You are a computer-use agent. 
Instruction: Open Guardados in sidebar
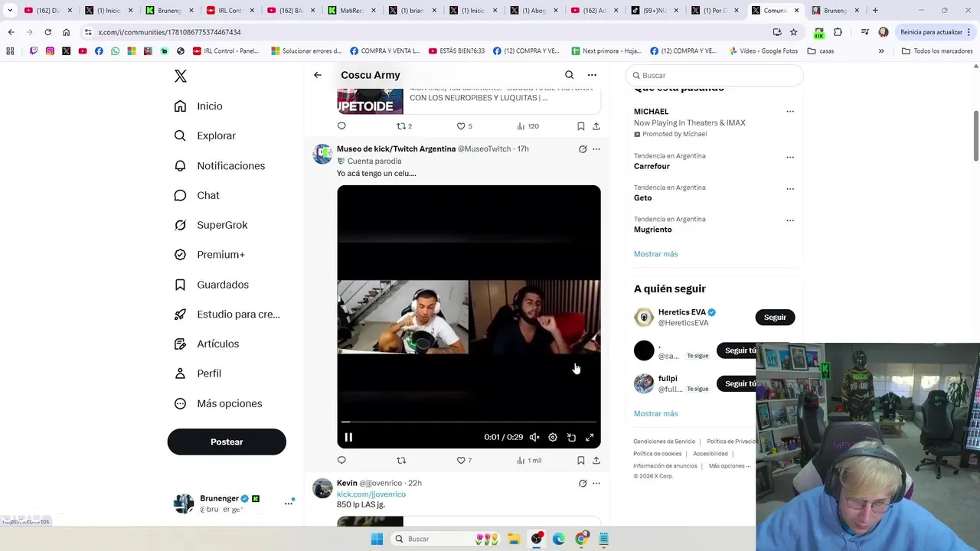(x=212, y=285)
